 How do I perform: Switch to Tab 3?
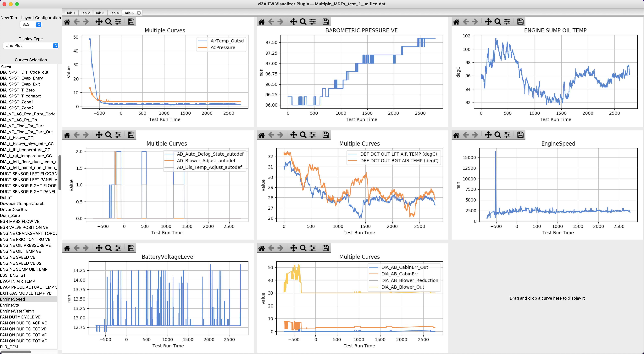[x=100, y=13]
